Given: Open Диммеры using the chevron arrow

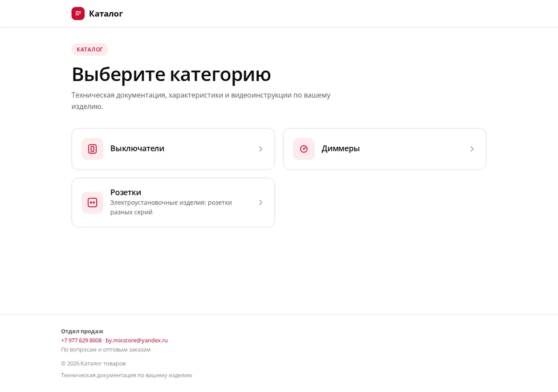Looking at the screenshot, I should click(472, 149).
